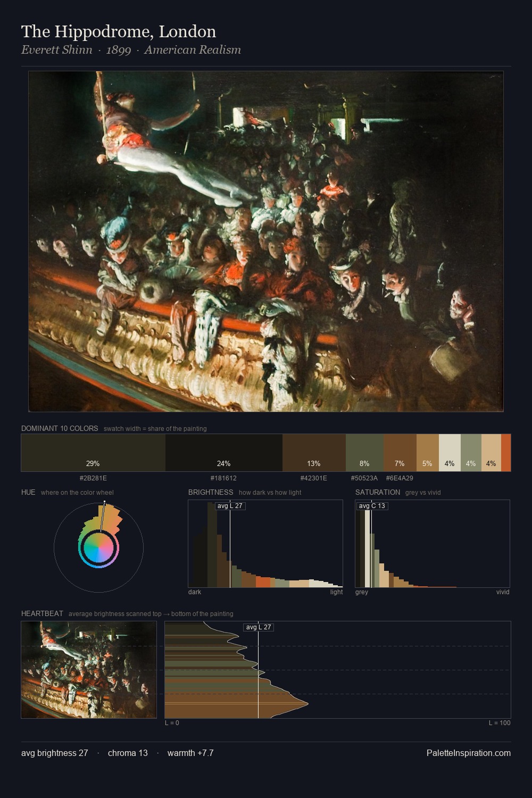Select the 7% brown swatch
The image size is (532, 798).
[400, 453]
